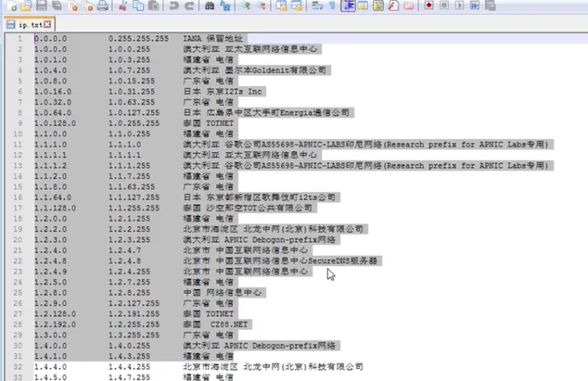The height and width of the screenshot is (381, 588).
Task: Click "中国 网络信息中心" on line 25
Action: point(223,293)
